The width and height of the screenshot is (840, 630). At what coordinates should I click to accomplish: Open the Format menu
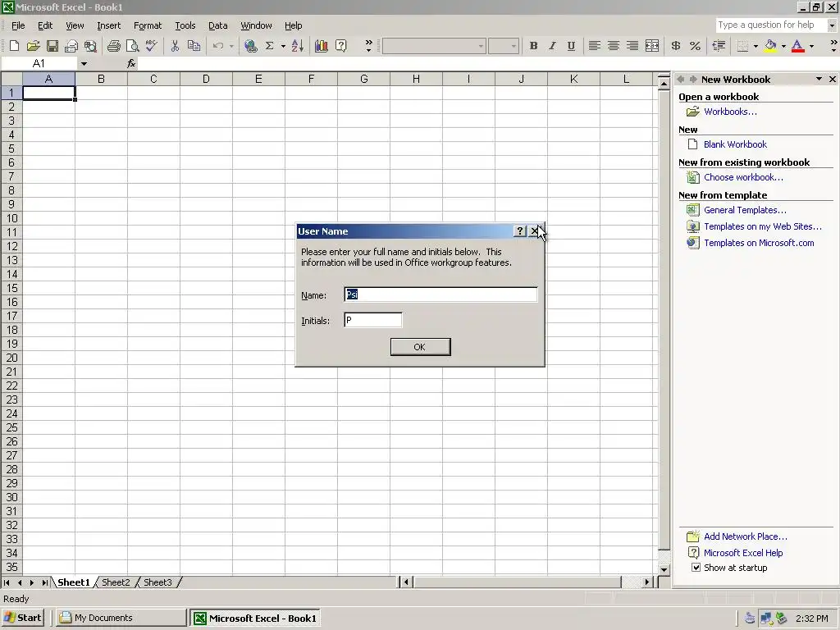tap(148, 25)
